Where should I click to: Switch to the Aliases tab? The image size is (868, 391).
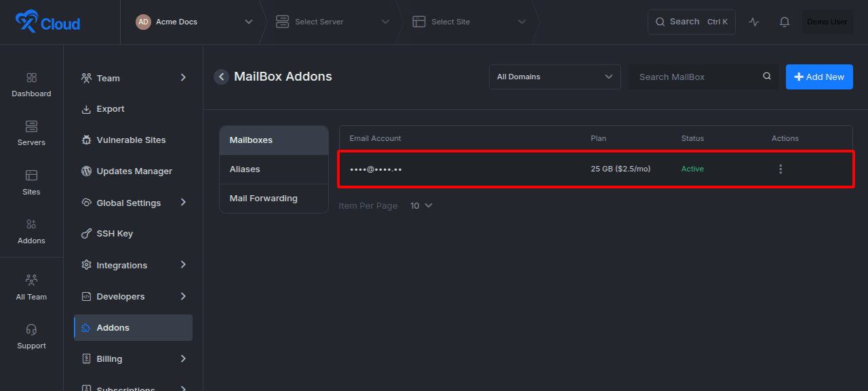click(x=274, y=169)
